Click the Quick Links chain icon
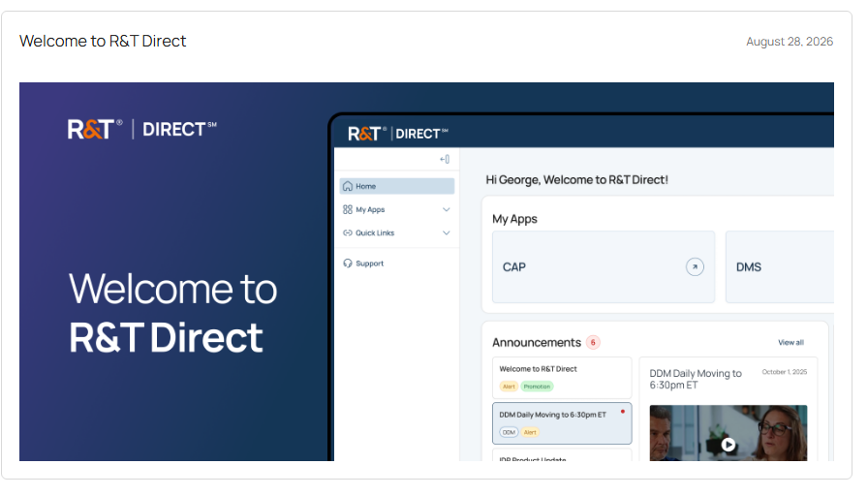868x496 pixels. click(348, 233)
